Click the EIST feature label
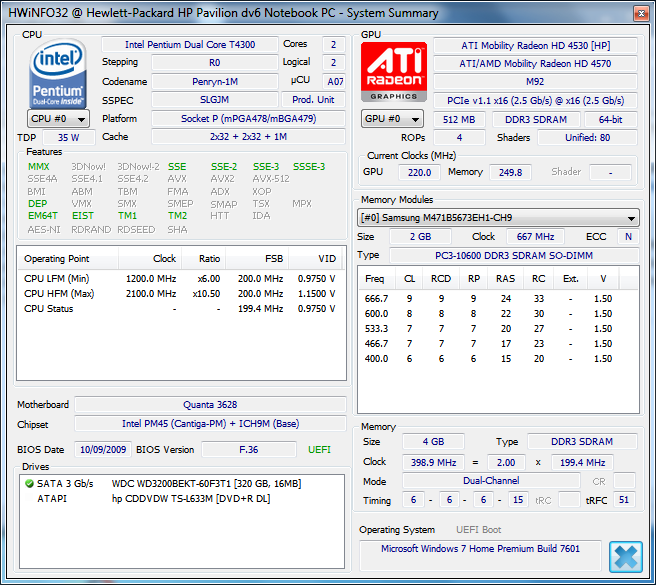656x588 pixels. 83,216
